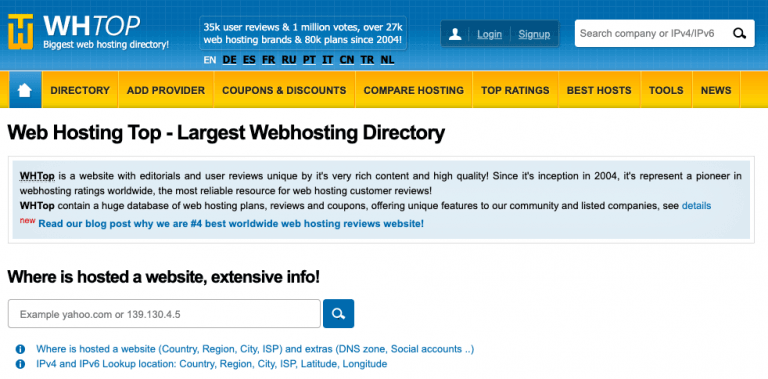Switch language to RU
The image size is (768, 379).
point(289,60)
